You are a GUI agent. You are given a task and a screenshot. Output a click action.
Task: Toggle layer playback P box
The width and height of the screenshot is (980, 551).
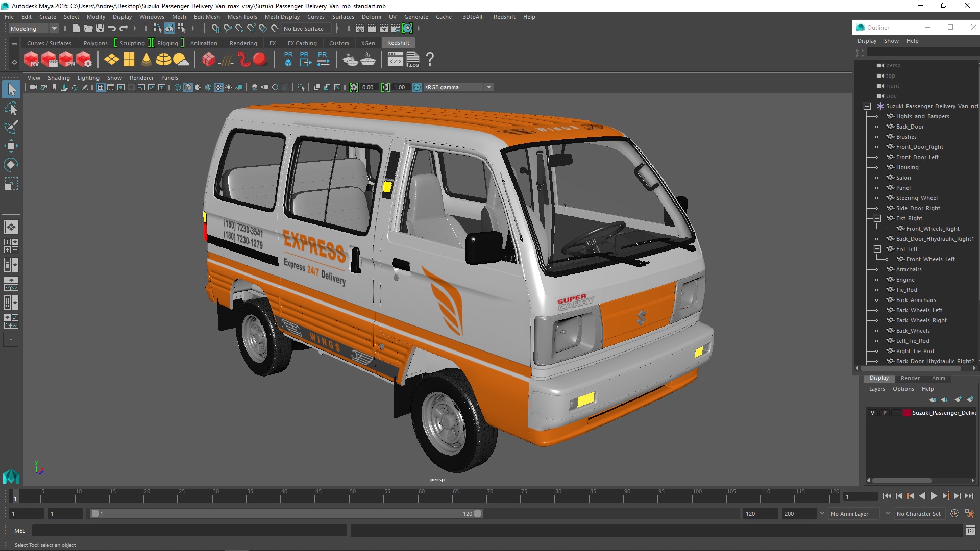pos(885,413)
